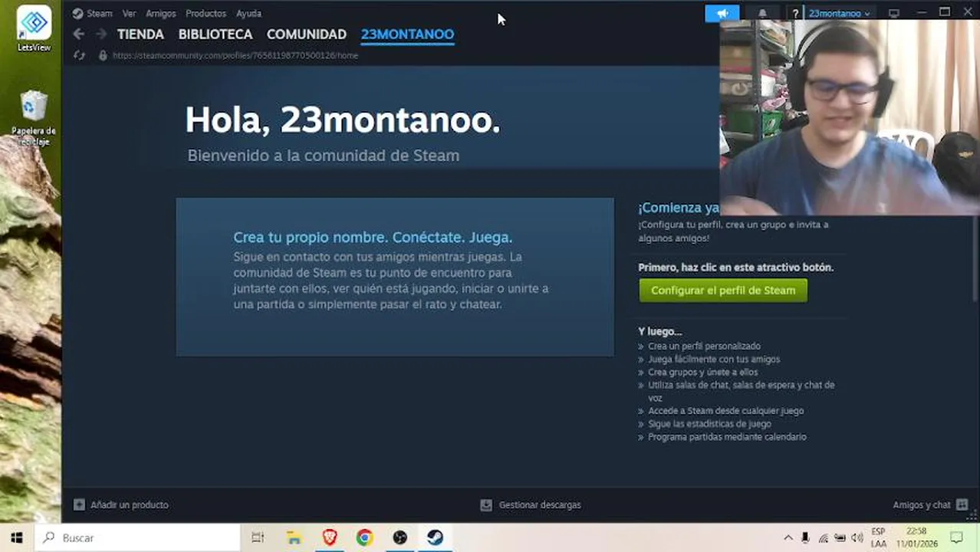Open Gestionar descargas
Screen dimensions: 980x552
[540, 505]
